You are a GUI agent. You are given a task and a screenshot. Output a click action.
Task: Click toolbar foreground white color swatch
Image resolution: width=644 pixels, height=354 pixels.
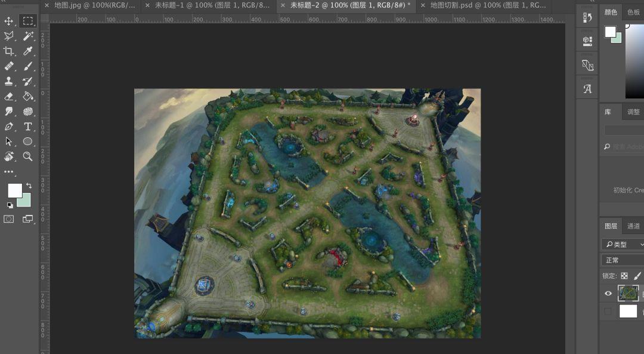pos(15,191)
